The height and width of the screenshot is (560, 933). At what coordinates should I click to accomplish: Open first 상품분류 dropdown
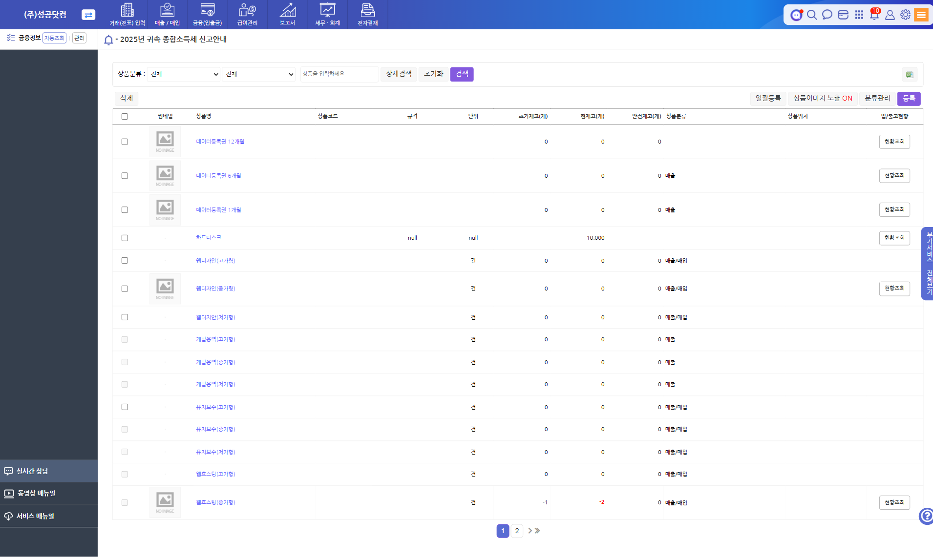click(x=184, y=74)
